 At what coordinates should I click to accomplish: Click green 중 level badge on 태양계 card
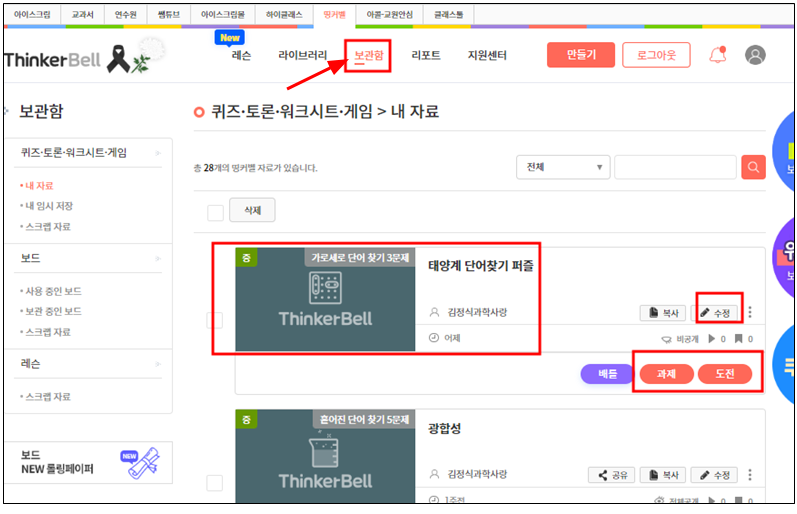click(247, 257)
